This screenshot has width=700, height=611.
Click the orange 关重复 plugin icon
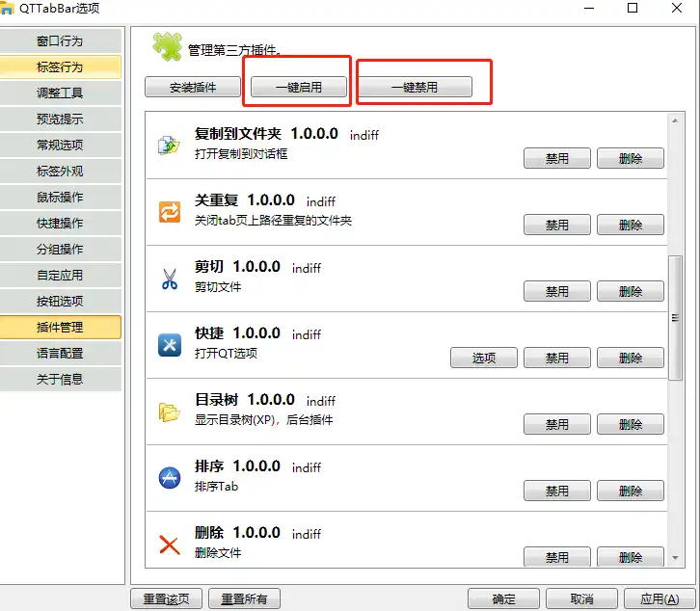pyautogui.click(x=170, y=212)
